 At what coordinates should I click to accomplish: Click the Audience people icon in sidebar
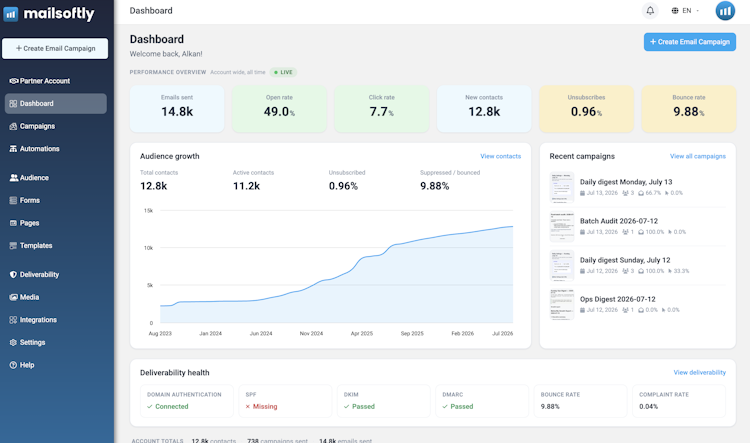point(13,177)
